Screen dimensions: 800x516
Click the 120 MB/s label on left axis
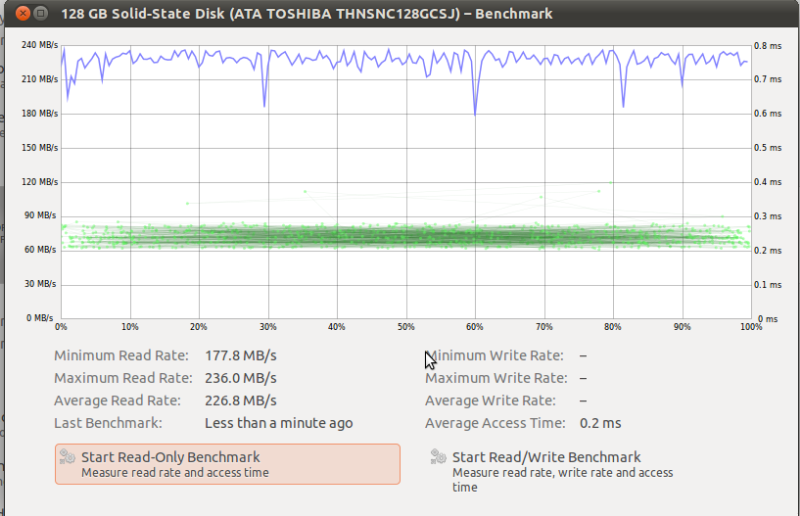[x=39, y=182]
